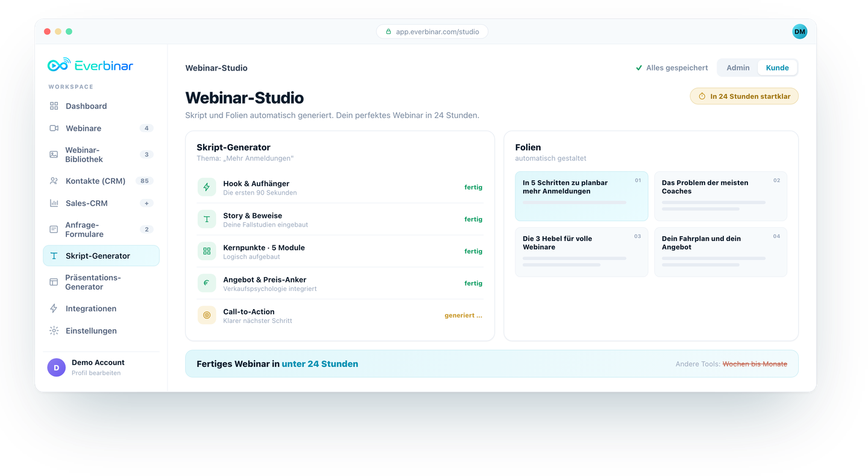Open the Webinare menu item
The height and width of the screenshot is (476, 868).
pyautogui.click(x=101, y=128)
